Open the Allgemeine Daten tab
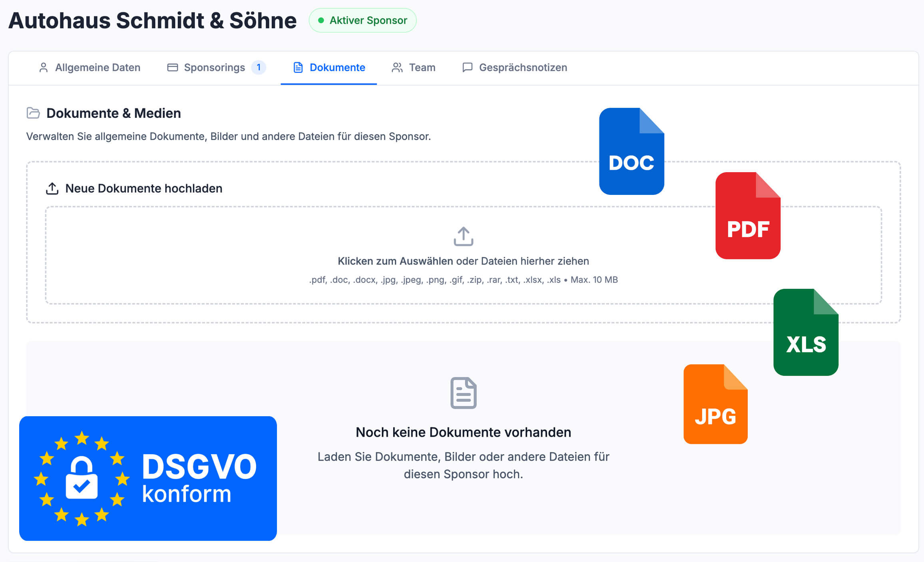 (x=90, y=68)
